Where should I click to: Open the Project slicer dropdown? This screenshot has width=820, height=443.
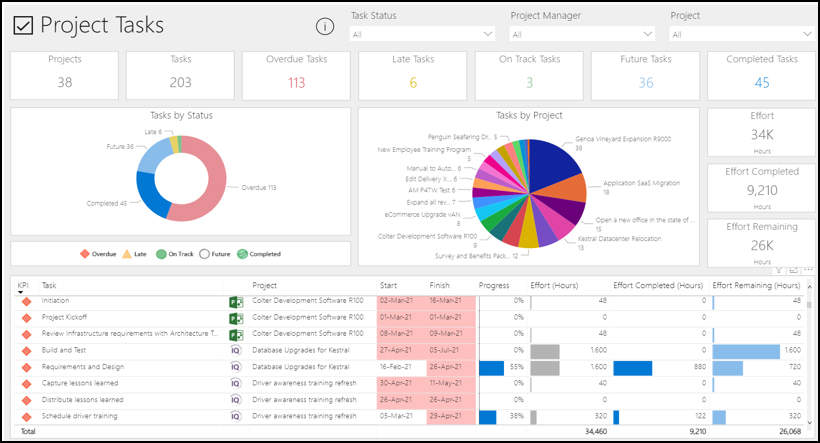[742, 34]
